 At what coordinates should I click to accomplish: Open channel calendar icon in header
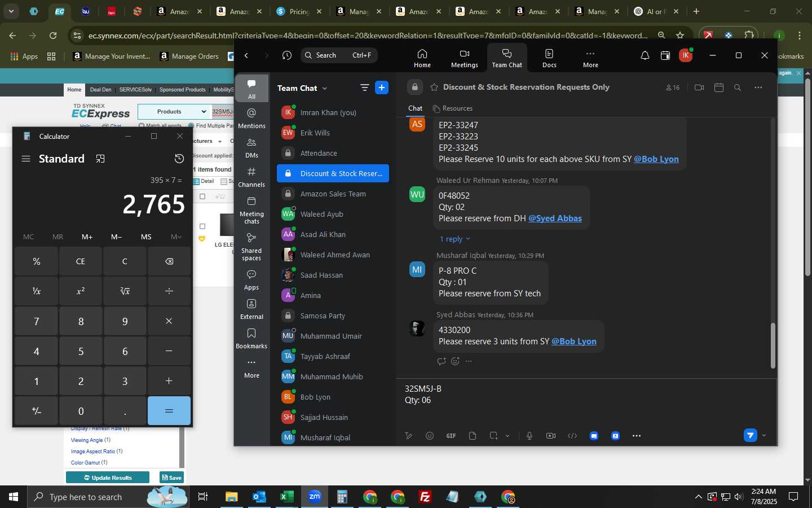(x=718, y=87)
